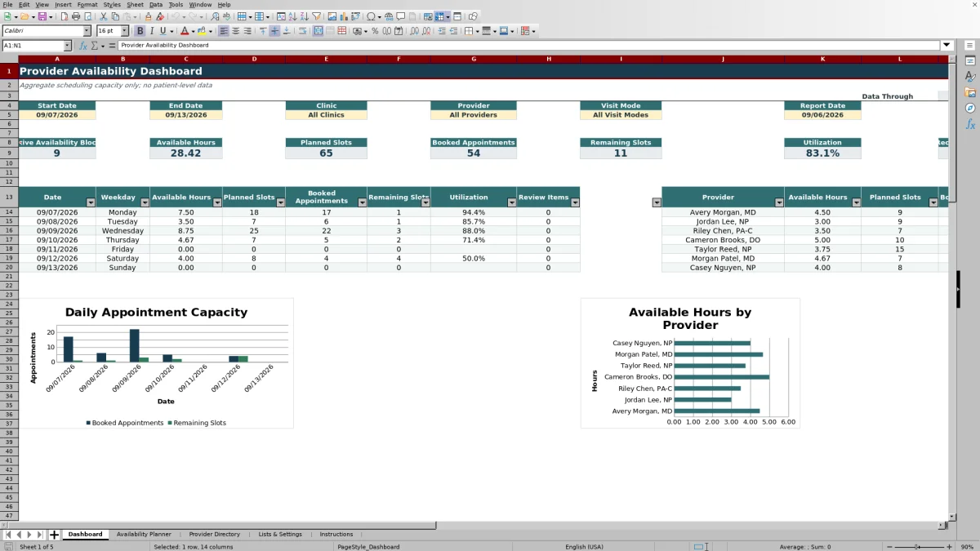980x551 pixels.
Task: Click the Formula equals button
Action: [110, 46]
